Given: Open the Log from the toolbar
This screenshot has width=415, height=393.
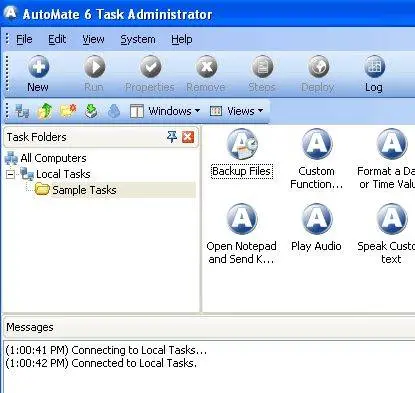Looking at the screenshot, I should (x=374, y=74).
